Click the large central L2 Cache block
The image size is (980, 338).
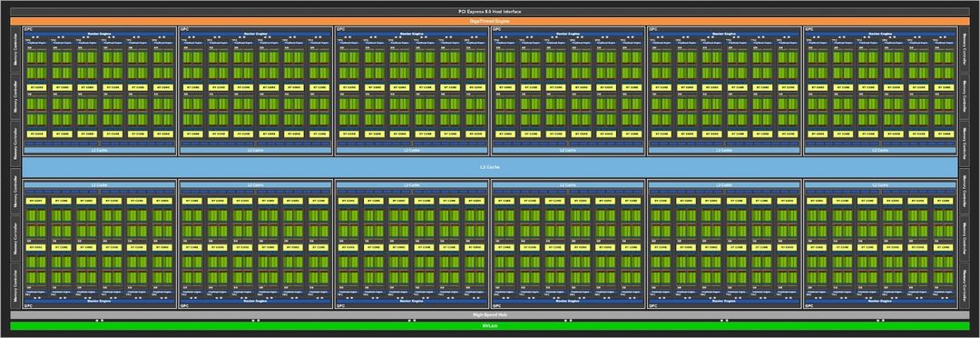[x=490, y=167]
